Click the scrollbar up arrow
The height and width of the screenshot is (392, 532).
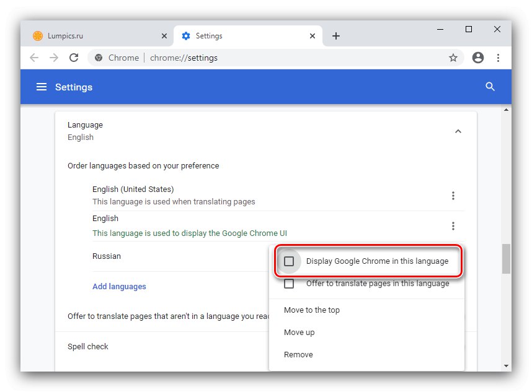[x=506, y=110]
